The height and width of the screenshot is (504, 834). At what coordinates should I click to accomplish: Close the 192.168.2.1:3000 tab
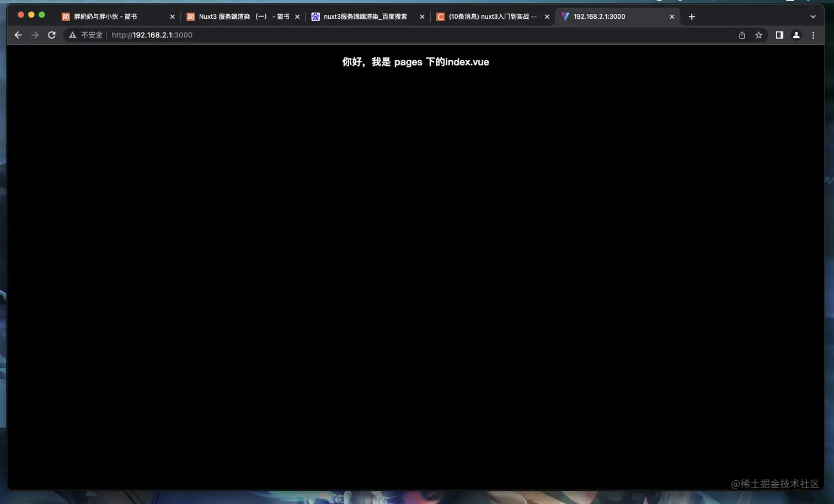(672, 17)
